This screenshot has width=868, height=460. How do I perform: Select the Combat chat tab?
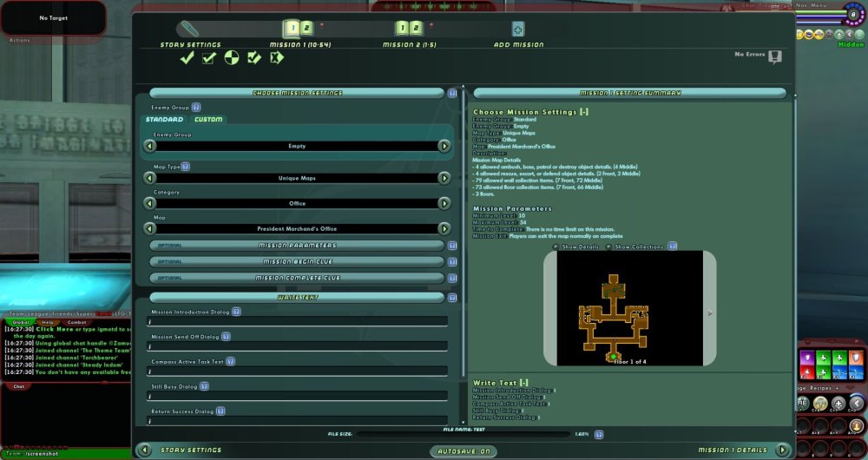pos(76,322)
